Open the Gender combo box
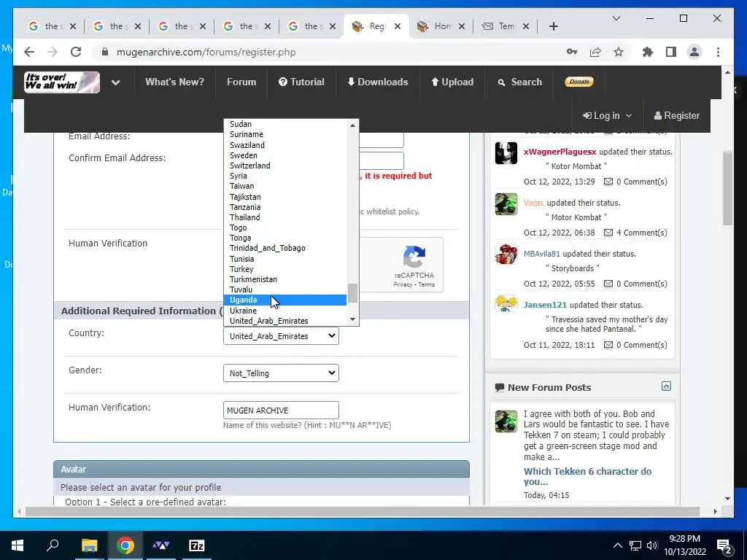Image resolution: width=747 pixels, height=560 pixels. tap(281, 373)
